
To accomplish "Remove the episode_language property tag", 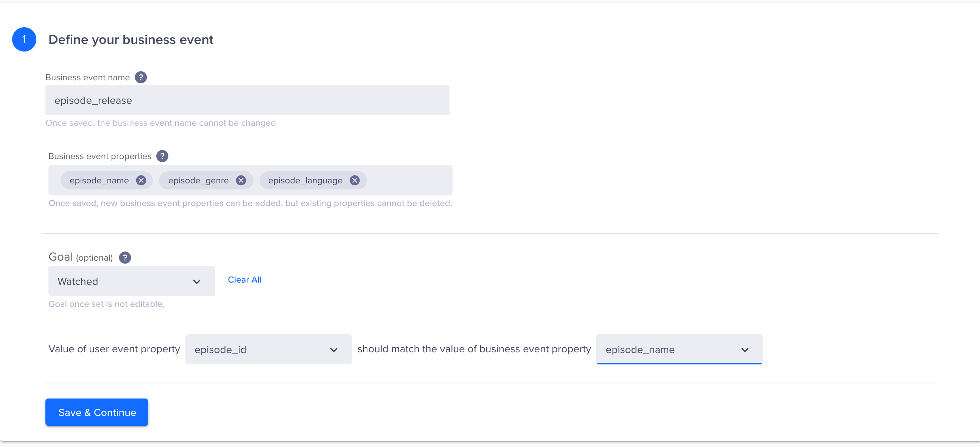I will [355, 180].
